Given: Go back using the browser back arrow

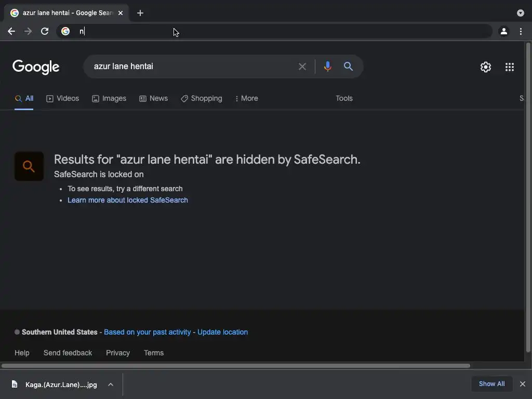Looking at the screenshot, I should click(11, 31).
